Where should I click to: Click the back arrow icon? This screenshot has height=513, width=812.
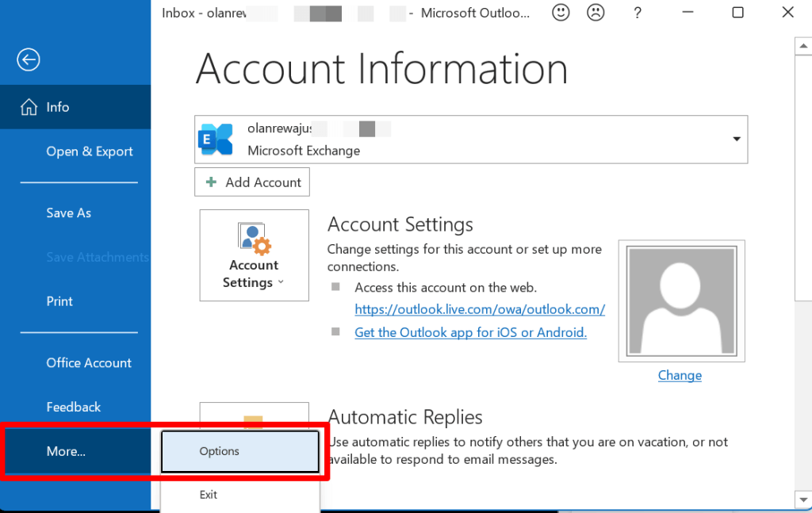[x=29, y=59]
